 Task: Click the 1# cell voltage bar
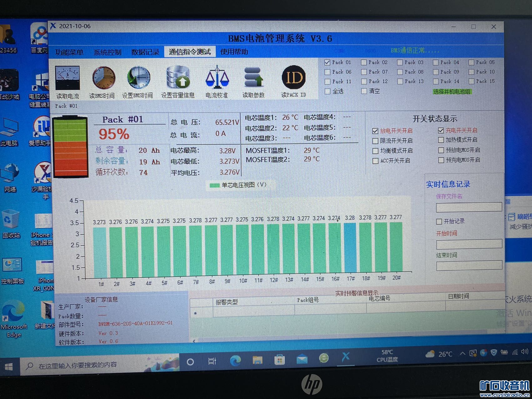[100, 253]
